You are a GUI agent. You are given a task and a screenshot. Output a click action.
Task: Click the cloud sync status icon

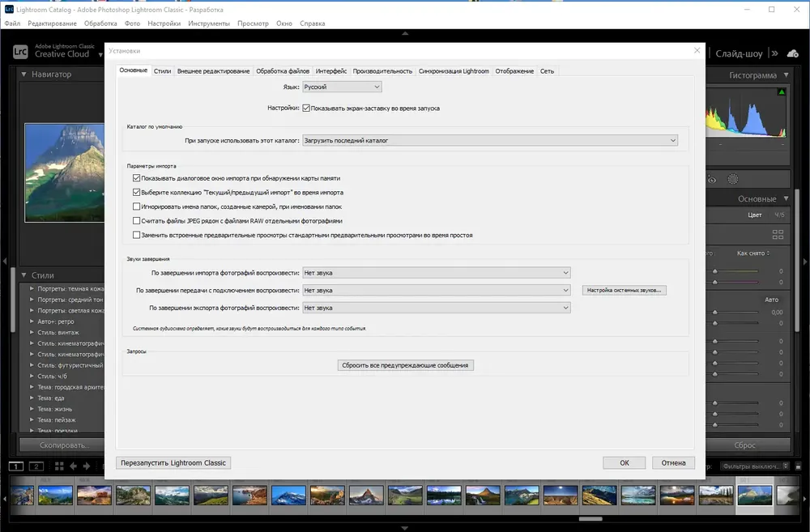(791, 53)
